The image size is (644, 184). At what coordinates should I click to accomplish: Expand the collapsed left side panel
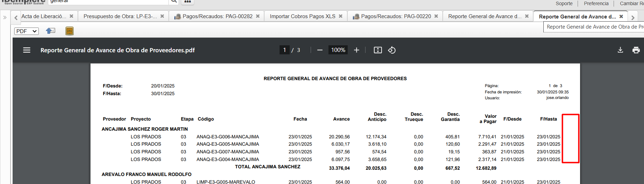click(5, 17)
